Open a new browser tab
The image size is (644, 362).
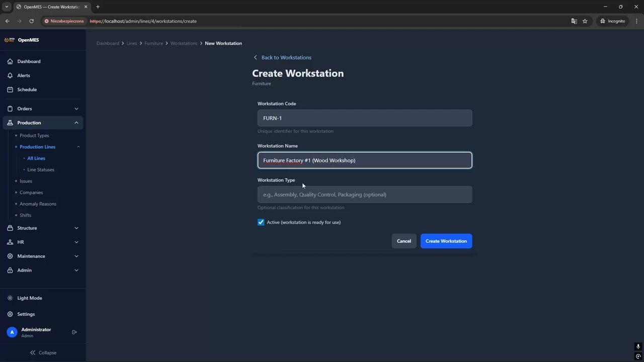pyautogui.click(x=98, y=7)
